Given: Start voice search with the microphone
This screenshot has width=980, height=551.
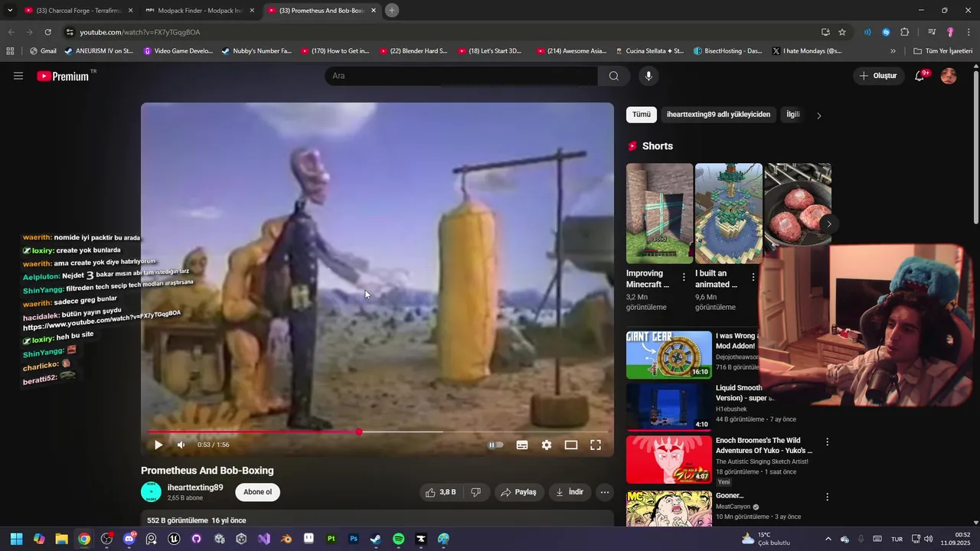Looking at the screenshot, I should (x=648, y=76).
